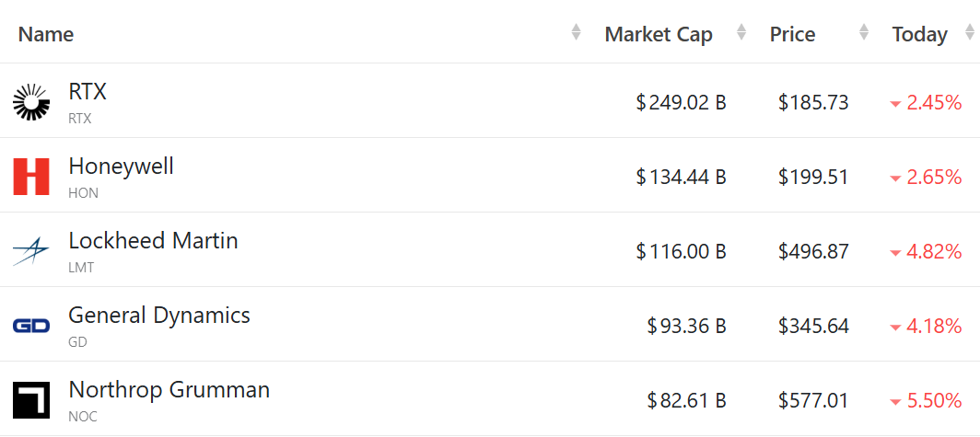Sort table using Today column arrows
Viewport: 980px width, 437px height.
(969, 33)
